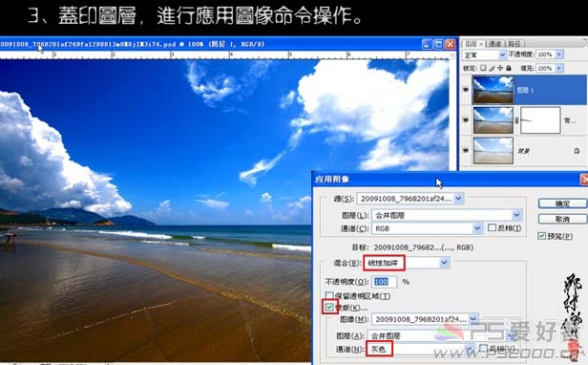Toggle lock position move icon
Viewport: 588px width, 365px height.
tap(499, 68)
